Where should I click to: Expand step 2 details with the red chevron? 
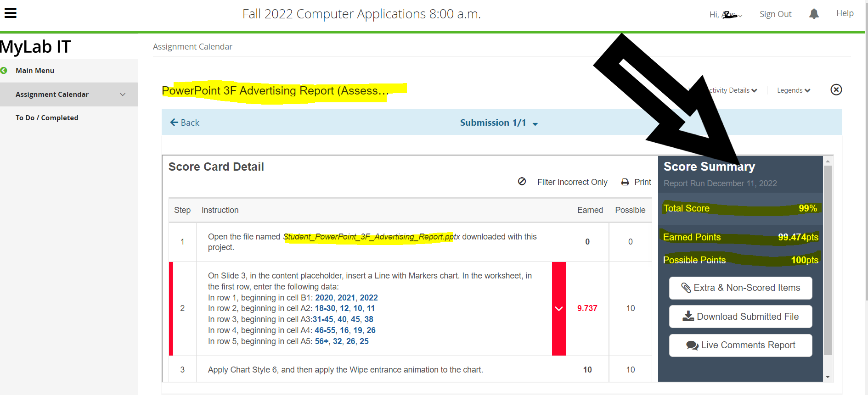[x=559, y=309]
